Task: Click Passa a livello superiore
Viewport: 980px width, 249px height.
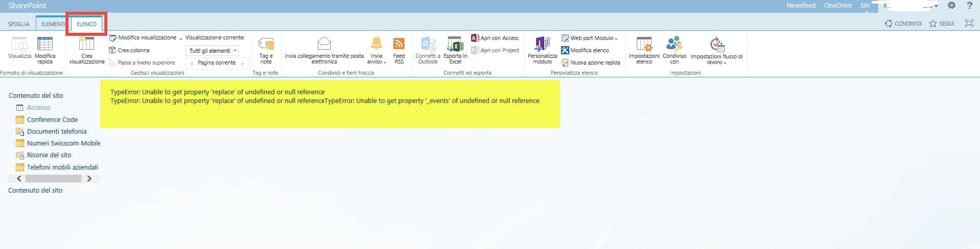Action: 142,63
